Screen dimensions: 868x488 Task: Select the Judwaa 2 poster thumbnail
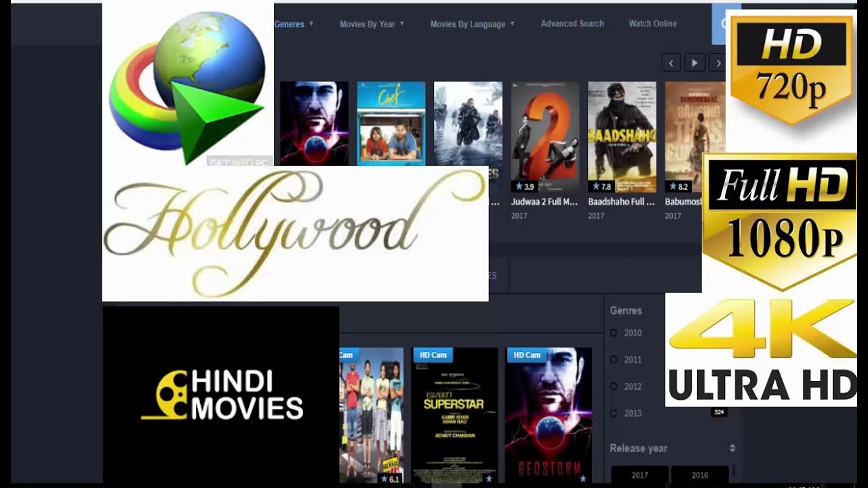(x=545, y=137)
